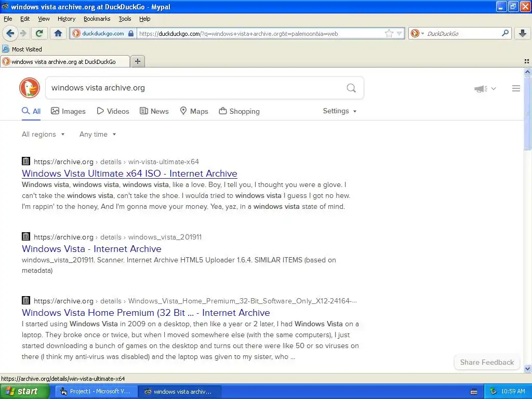
Task: Open the Windows Start menu
Action: pyautogui.click(x=24, y=391)
